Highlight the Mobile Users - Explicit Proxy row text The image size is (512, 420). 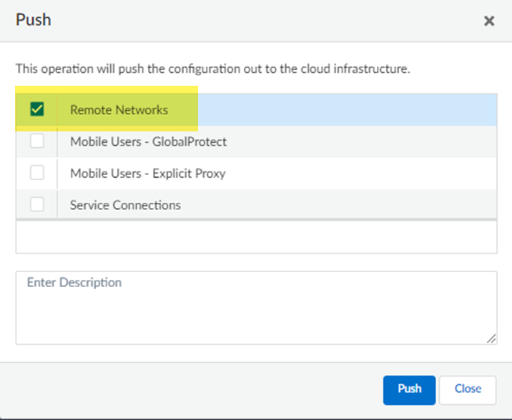147,173
